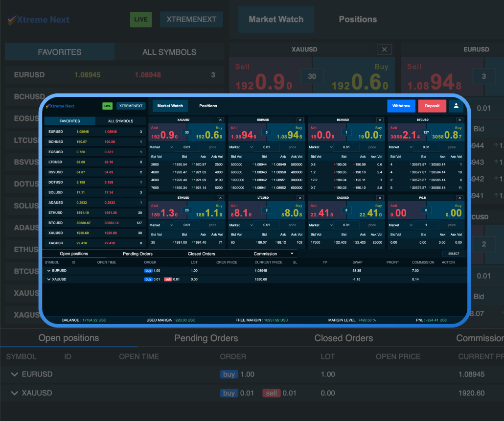This screenshot has height=421, width=504.
Task: Open Pending Orders tab in the dimmed background
Action: point(206,338)
